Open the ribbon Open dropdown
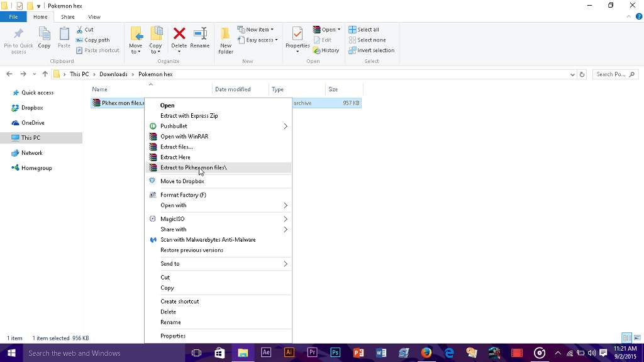The width and height of the screenshot is (644, 362). pyautogui.click(x=326, y=30)
